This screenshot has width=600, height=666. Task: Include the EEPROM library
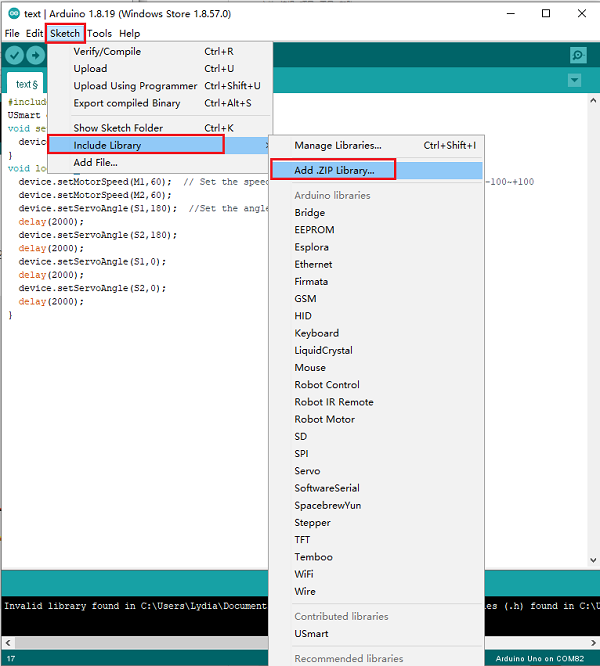377,230
